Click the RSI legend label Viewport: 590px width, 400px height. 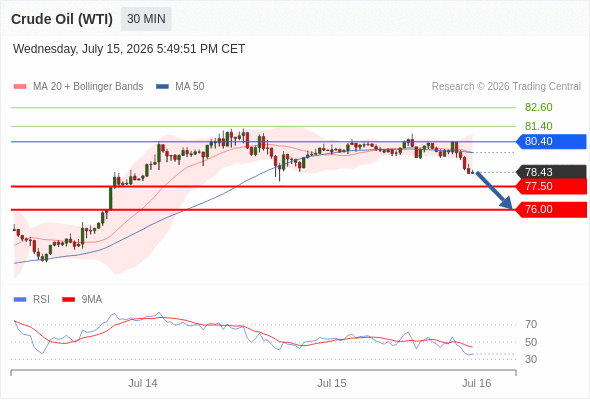(x=41, y=300)
